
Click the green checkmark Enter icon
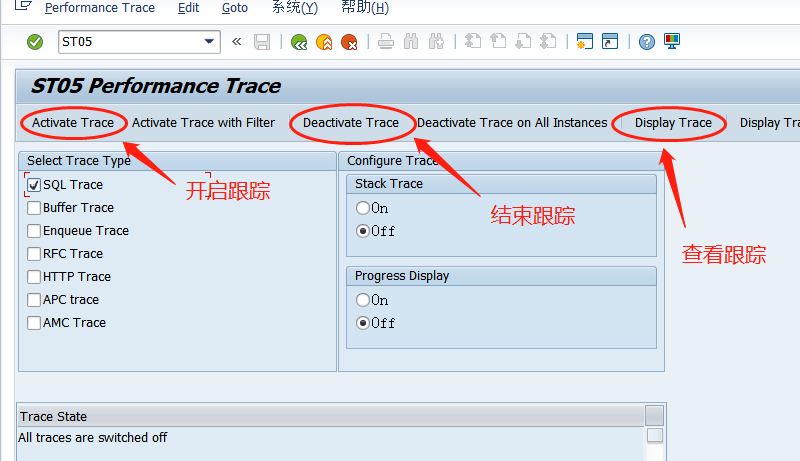(x=35, y=42)
